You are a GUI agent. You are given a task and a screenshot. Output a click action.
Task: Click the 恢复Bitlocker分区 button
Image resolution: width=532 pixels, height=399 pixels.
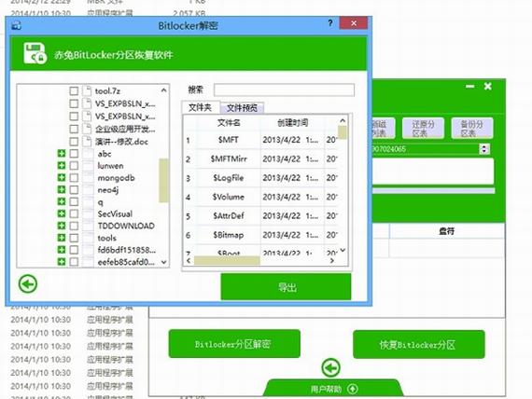[x=419, y=344]
